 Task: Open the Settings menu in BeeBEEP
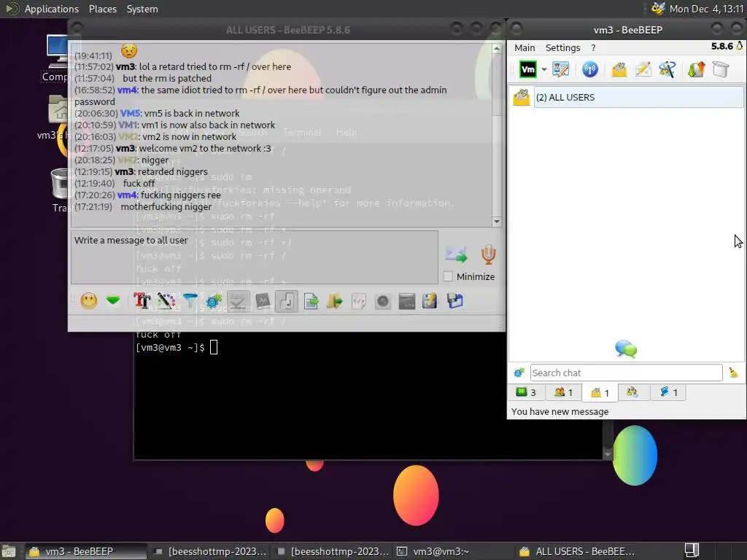[x=562, y=47]
